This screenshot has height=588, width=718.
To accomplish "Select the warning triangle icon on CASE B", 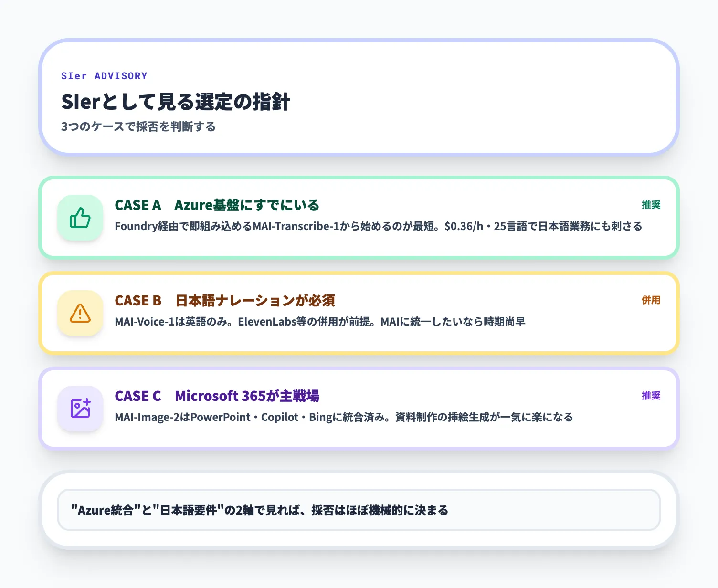I will pos(80,313).
